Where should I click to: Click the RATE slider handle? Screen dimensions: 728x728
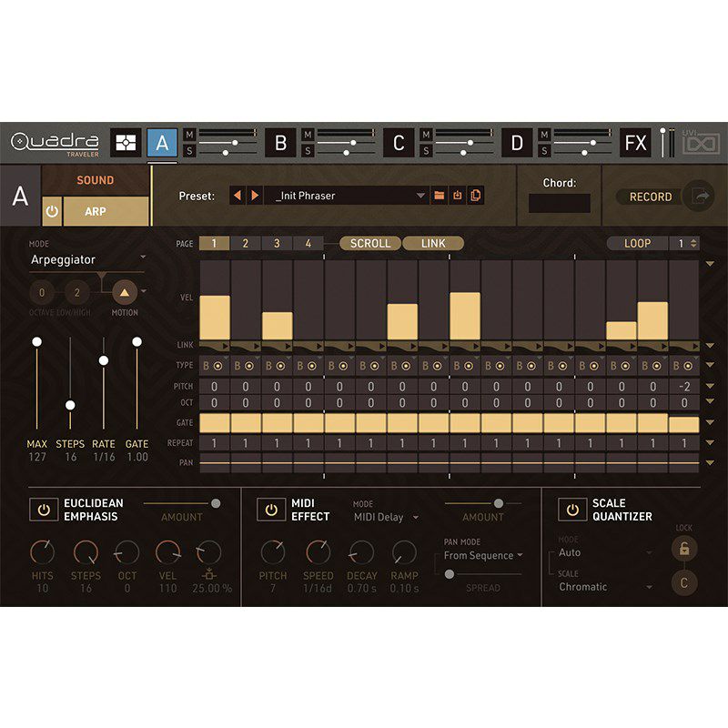coord(104,360)
